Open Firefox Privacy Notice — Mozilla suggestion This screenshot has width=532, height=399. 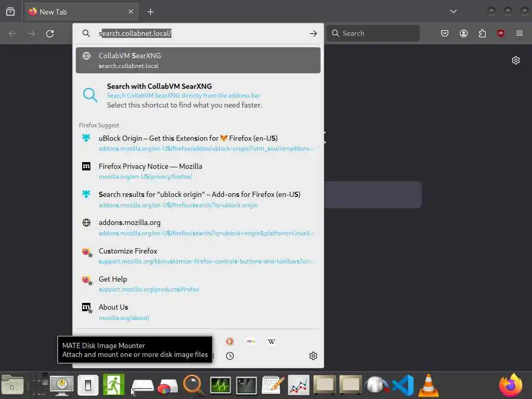click(198, 171)
